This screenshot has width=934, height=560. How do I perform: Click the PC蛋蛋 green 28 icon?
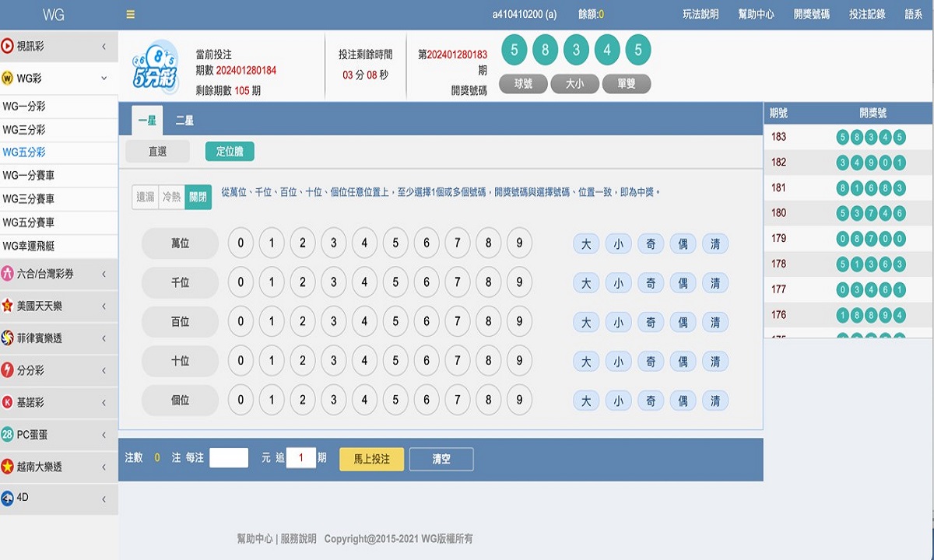coord(8,434)
